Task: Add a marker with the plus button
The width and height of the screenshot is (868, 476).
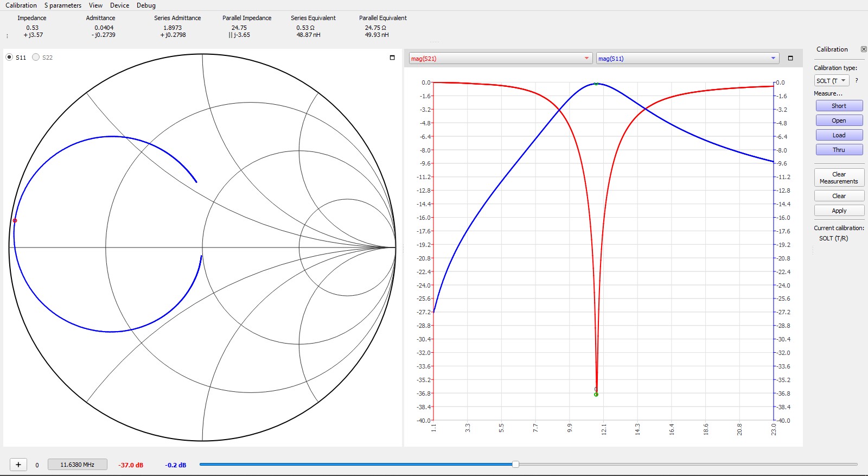Action: (x=18, y=465)
